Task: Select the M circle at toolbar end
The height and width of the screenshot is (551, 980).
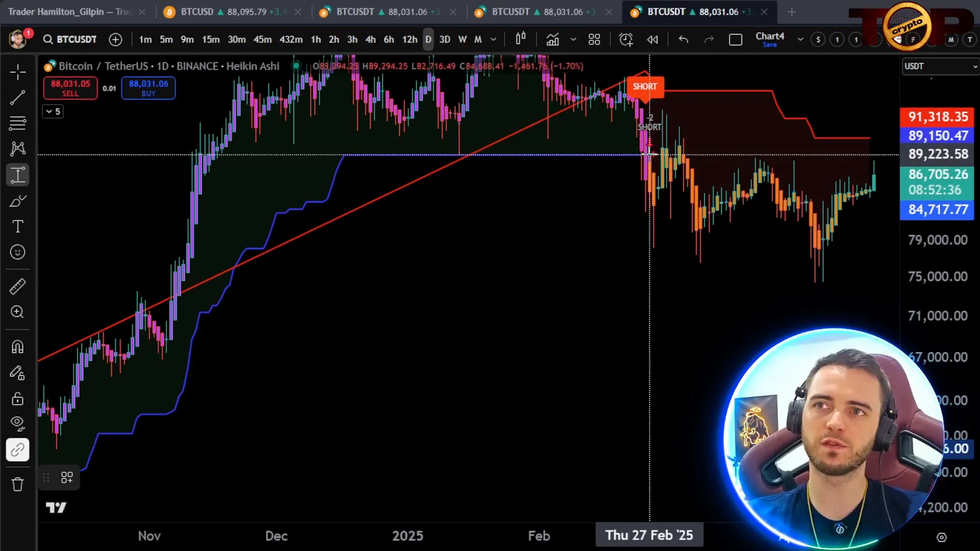Action: (x=951, y=39)
